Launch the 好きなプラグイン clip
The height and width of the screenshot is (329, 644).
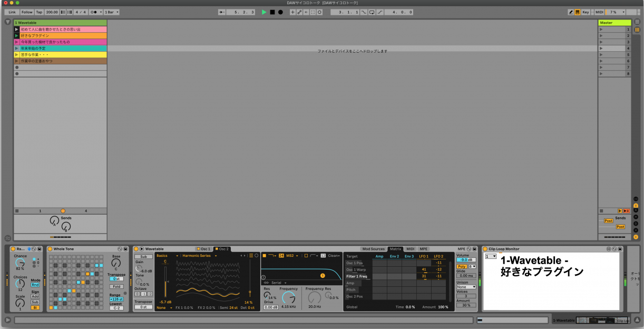point(17,35)
